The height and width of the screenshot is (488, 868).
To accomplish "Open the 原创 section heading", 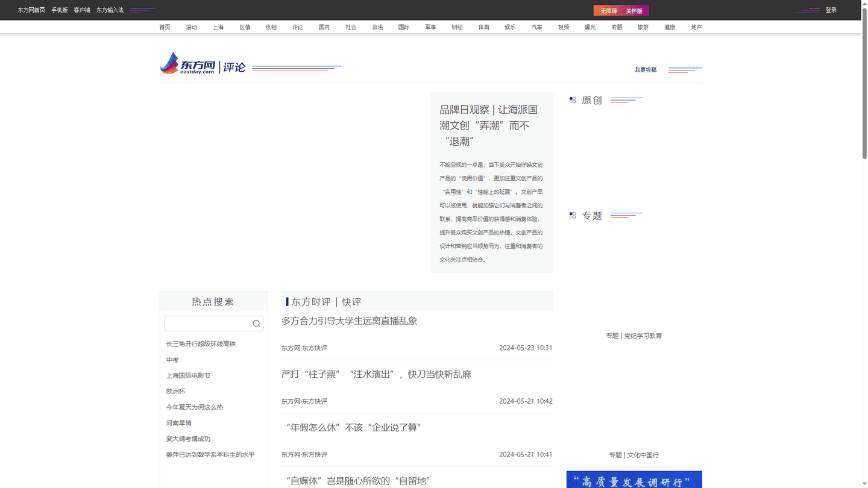I will (x=592, y=100).
